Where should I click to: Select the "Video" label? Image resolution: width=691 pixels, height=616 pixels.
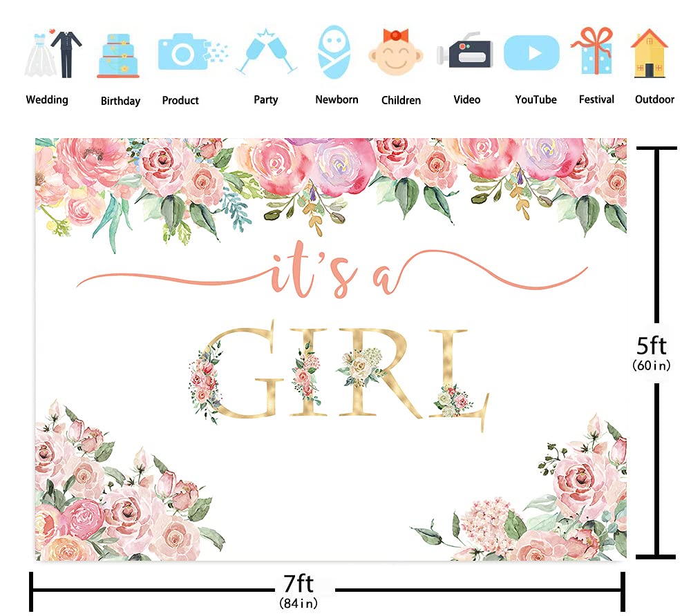[466, 99]
